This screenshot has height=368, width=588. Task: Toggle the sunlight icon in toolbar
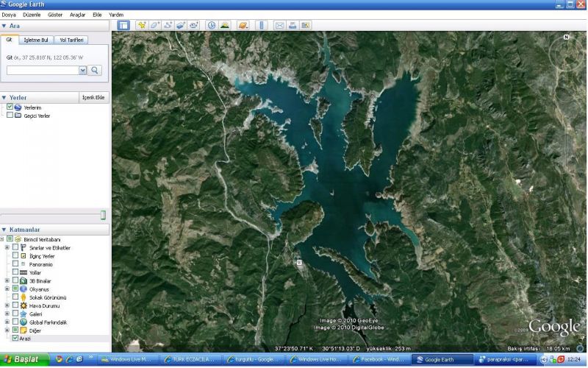225,25
